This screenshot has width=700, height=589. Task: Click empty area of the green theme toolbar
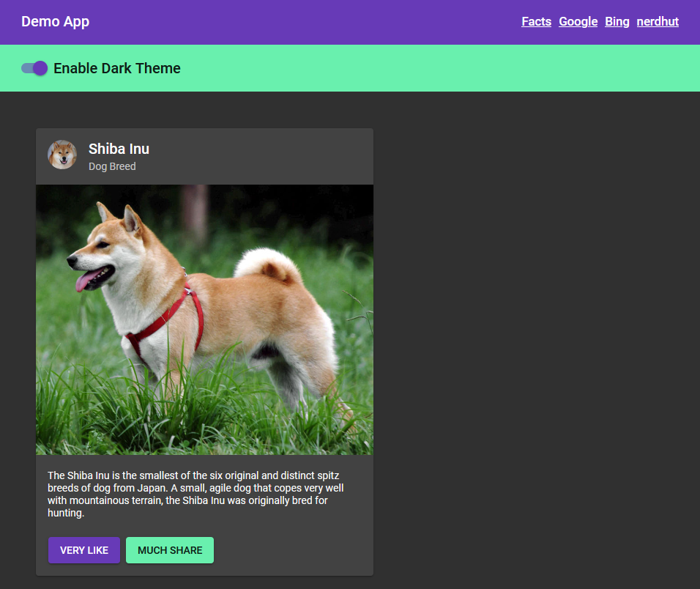(x=439, y=68)
